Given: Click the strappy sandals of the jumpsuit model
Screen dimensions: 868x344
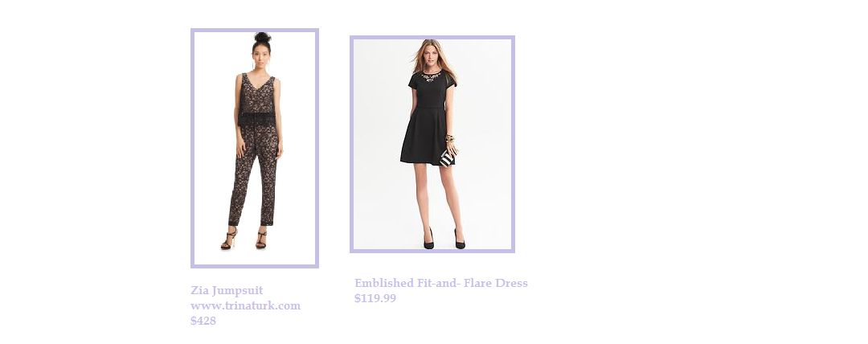Looking at the screenshot, I should click(244, 240).
